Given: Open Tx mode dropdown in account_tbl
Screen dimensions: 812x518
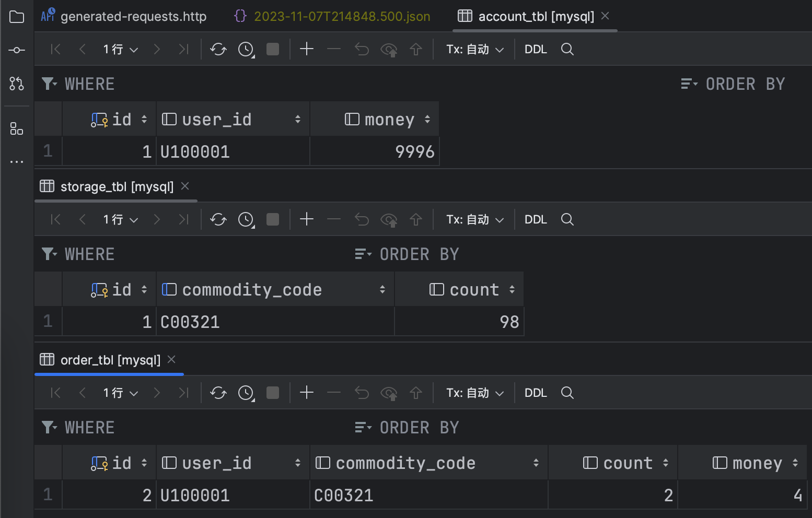Looking at the screenshot, I should (475, 49).
